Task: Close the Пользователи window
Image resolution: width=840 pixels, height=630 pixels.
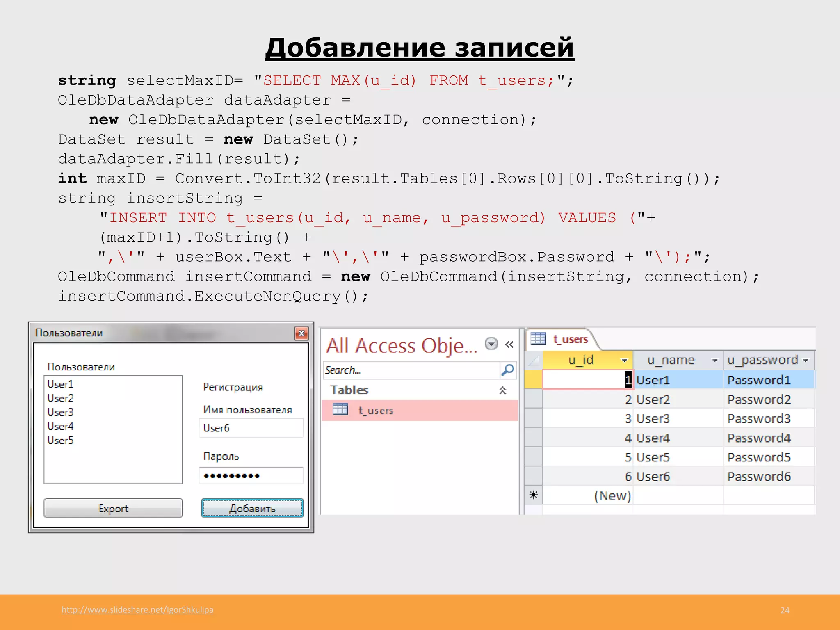Action: click(301, 333)
